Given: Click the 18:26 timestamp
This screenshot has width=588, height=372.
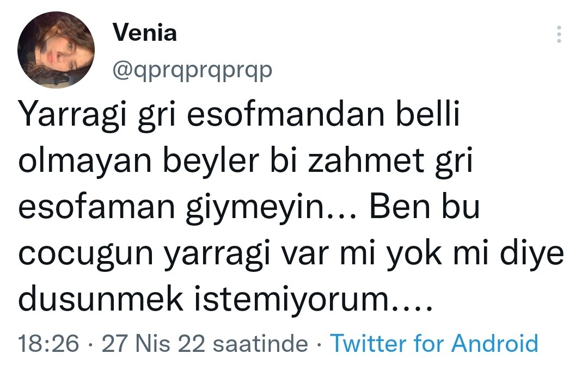Looking at the screenshot, I should coord(48,344).
